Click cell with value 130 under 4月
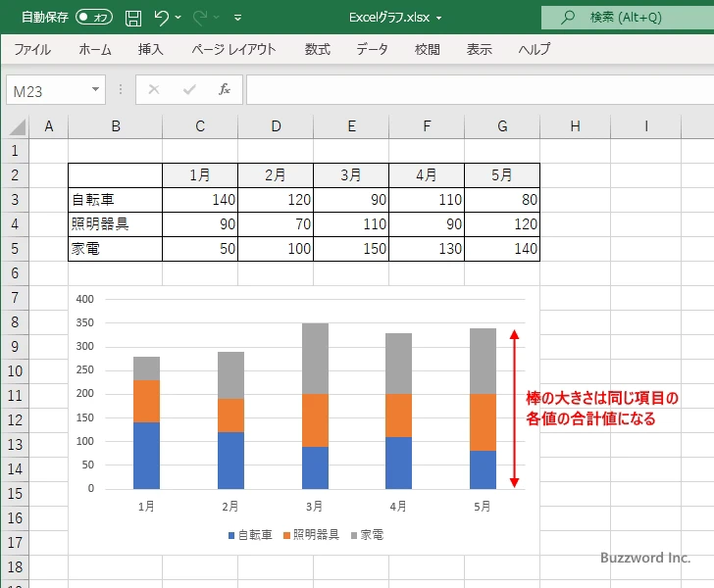Viewport: 714px width, 588px height. pos(427,249)
